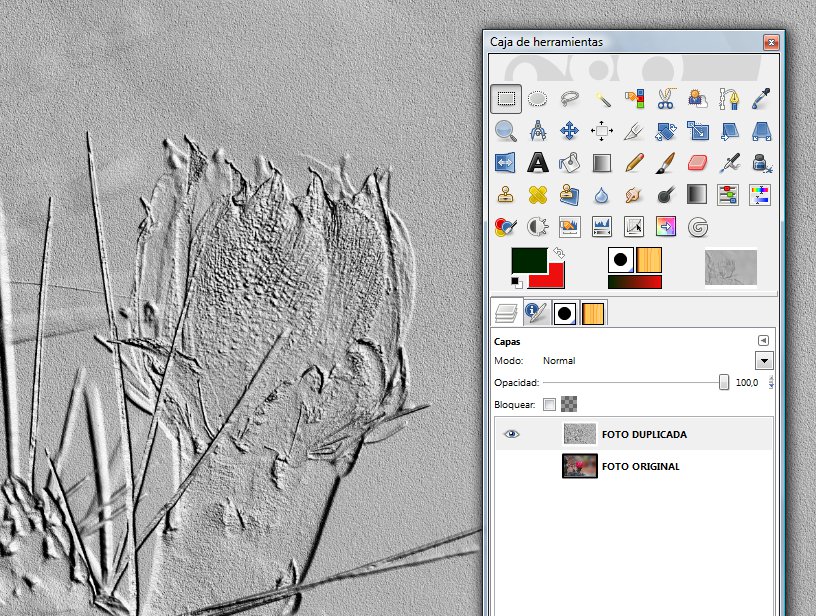Select the Color Picker eyedropper tool

(x=760, y=98)
